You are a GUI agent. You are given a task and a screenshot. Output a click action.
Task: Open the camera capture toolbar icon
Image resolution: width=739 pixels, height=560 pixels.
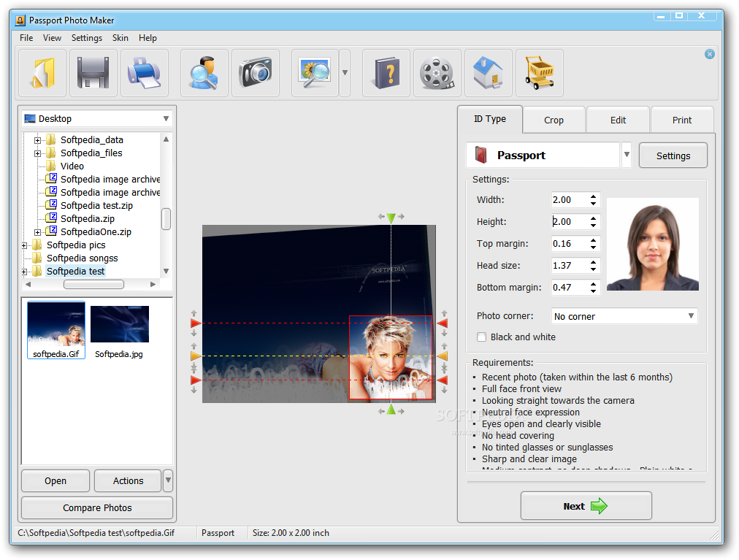click(256, 73)
